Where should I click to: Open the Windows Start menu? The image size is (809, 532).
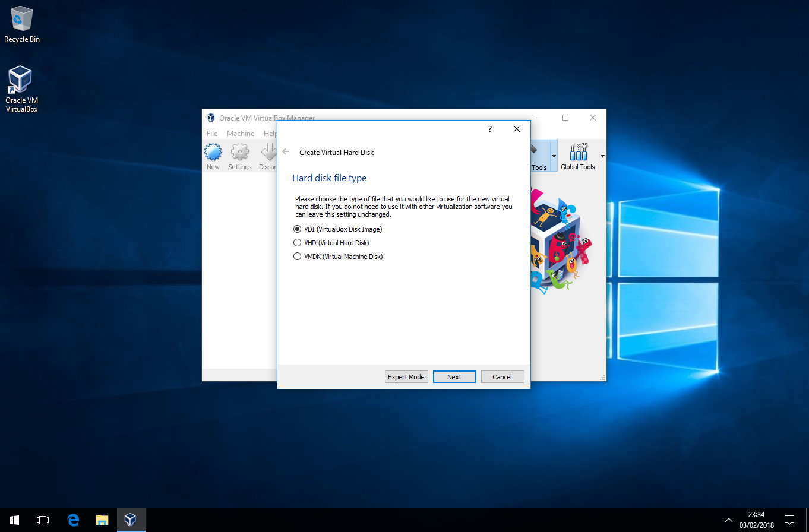click(x=14, y=520)
